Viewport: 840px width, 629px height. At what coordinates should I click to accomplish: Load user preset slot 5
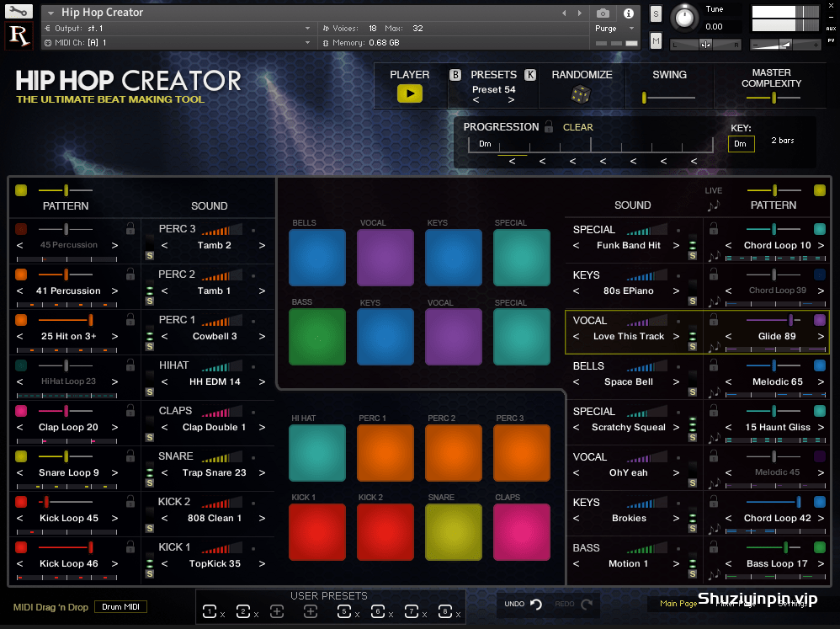(344, 611)
